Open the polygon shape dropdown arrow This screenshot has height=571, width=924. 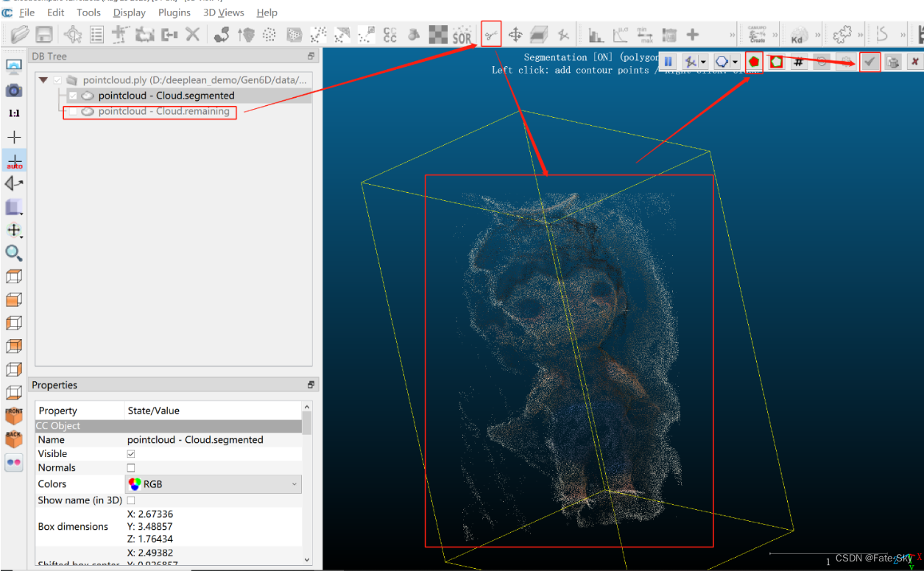click(736, 62)
